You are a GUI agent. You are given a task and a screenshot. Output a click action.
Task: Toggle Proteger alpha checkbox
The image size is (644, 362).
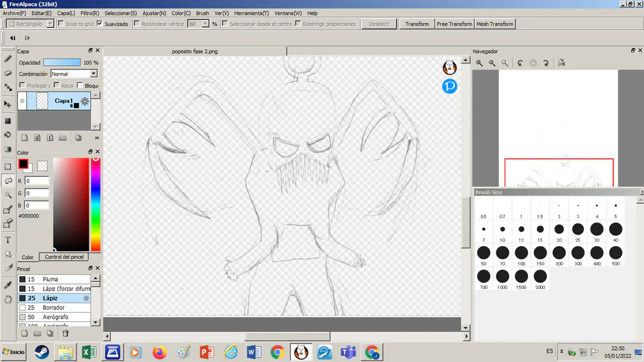[22, 85]
